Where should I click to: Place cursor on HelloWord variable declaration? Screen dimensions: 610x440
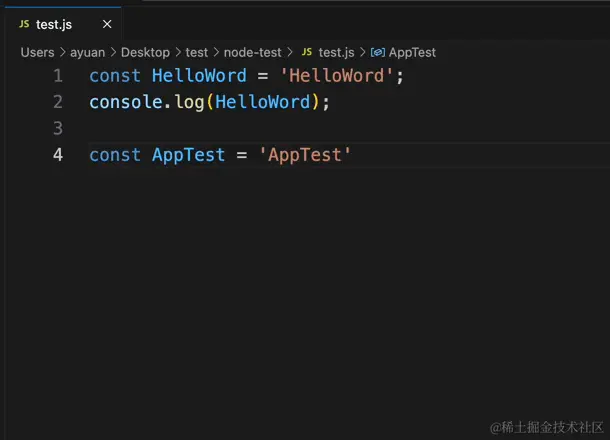[x=199, y=75]
